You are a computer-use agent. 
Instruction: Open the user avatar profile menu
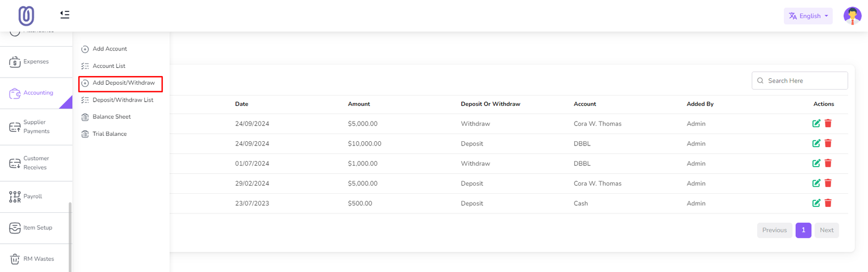pyautogui.click(x=852, y=16)
